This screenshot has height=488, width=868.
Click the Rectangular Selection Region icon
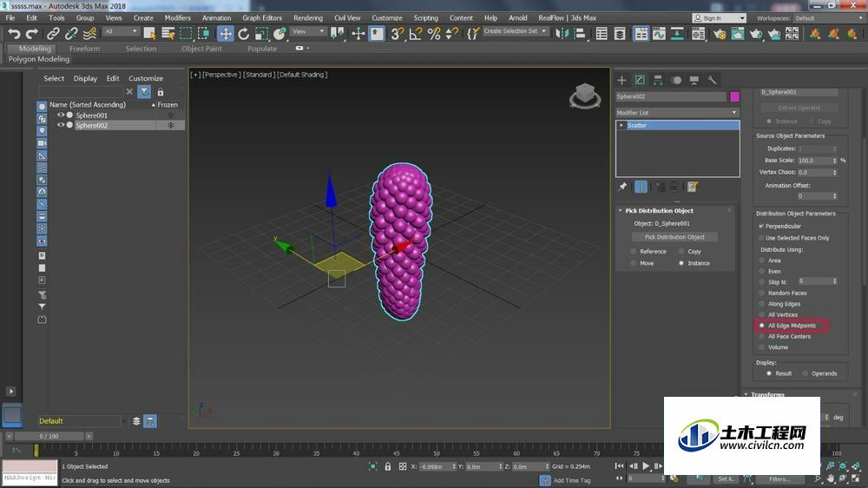click(186, 34)
